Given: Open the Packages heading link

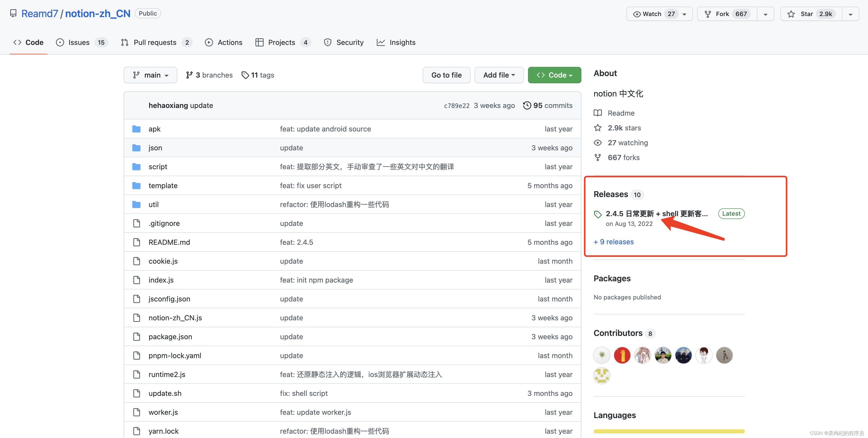Looking at the screenshot, I should [x=612, y=278].
